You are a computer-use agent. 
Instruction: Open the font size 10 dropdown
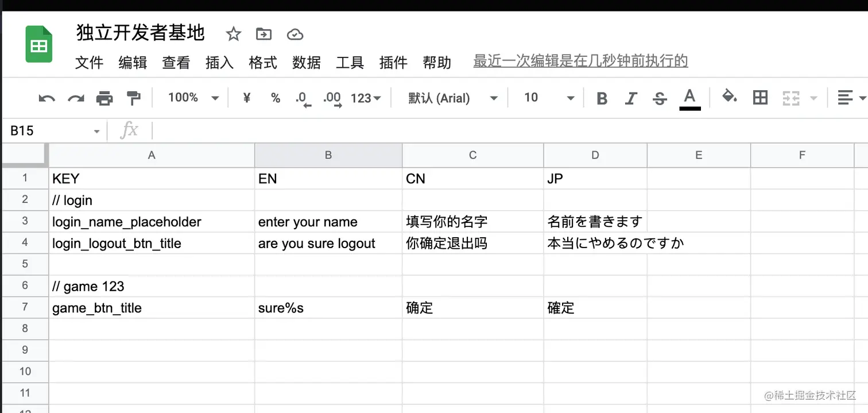coord(548,98)
